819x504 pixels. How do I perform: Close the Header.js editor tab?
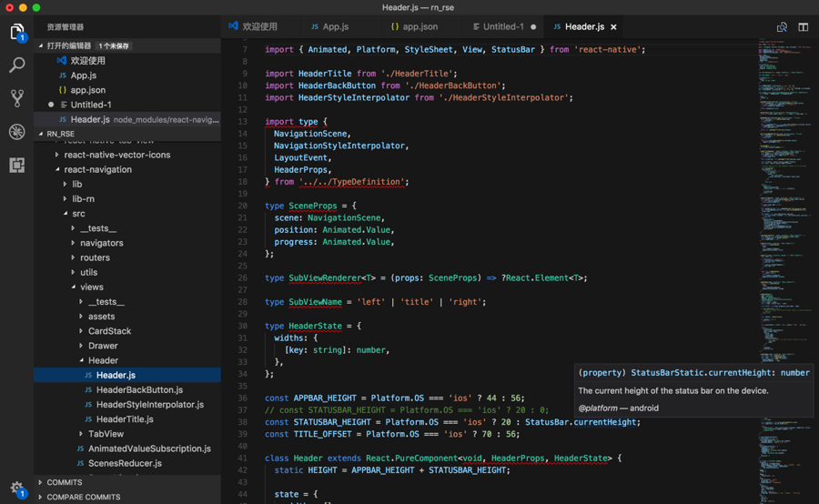click(x=614, y=27)
